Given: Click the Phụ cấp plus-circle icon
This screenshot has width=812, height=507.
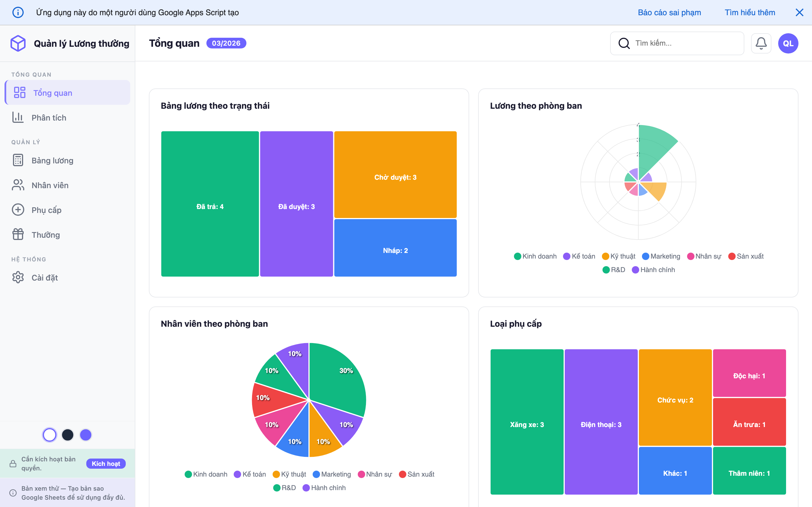Looking at the screenshot, I should coord(18,210).
